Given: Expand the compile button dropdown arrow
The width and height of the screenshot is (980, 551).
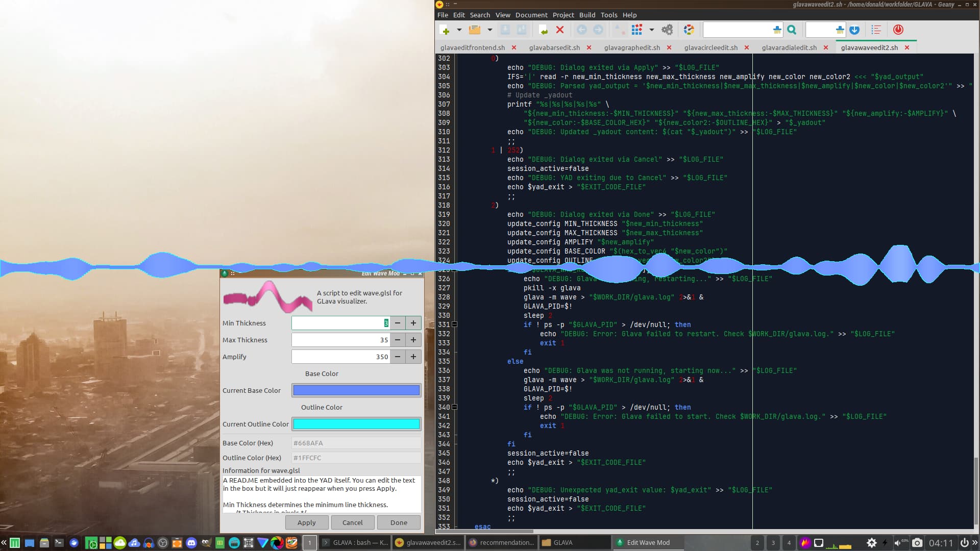Looking at the screenshot, I should pyautogui.click(x=651, y=30).
